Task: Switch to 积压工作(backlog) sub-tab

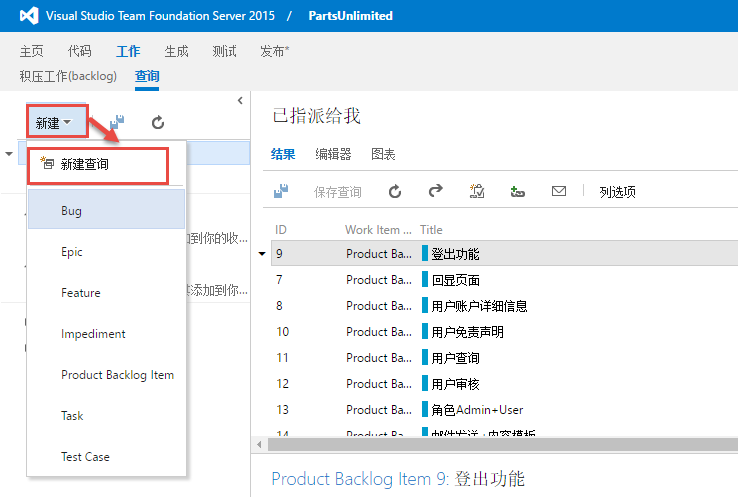Action: point(68,76)
